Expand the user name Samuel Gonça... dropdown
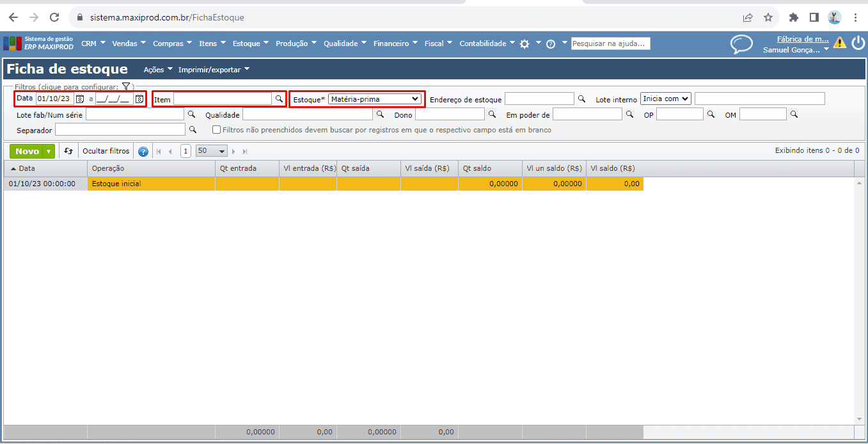This screenshot has width=868, height=444. [796, 49]
